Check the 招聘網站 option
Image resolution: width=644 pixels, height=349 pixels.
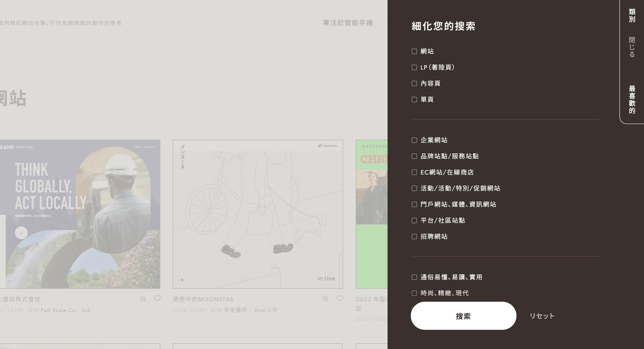point(414,237)
